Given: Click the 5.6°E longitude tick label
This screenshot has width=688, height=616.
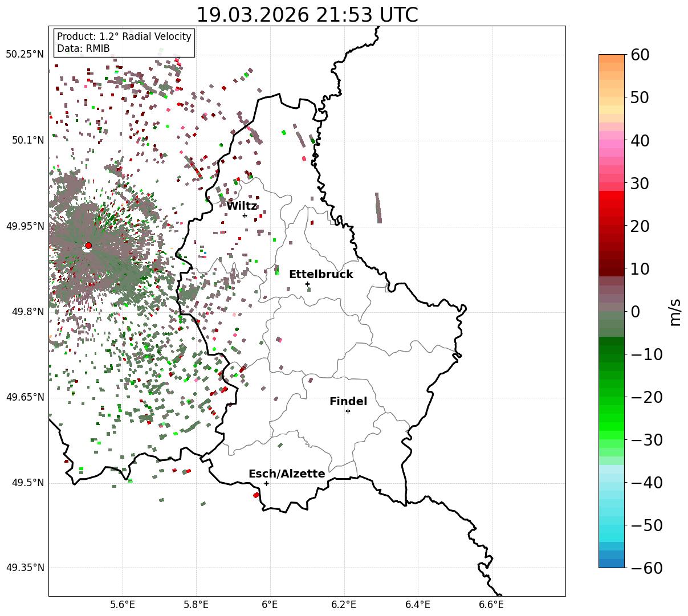Looking at the screenshot, I should (123, 605).
